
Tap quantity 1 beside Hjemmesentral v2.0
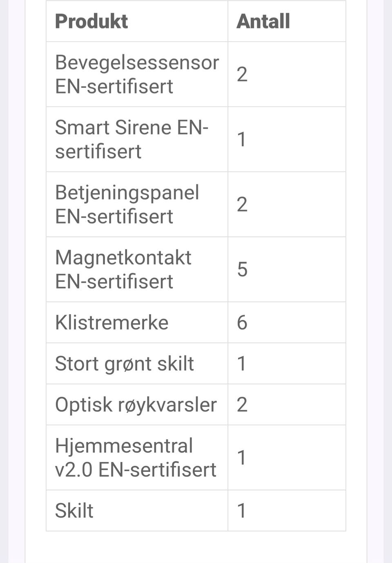pyautogui.click(x=242, y=458)
